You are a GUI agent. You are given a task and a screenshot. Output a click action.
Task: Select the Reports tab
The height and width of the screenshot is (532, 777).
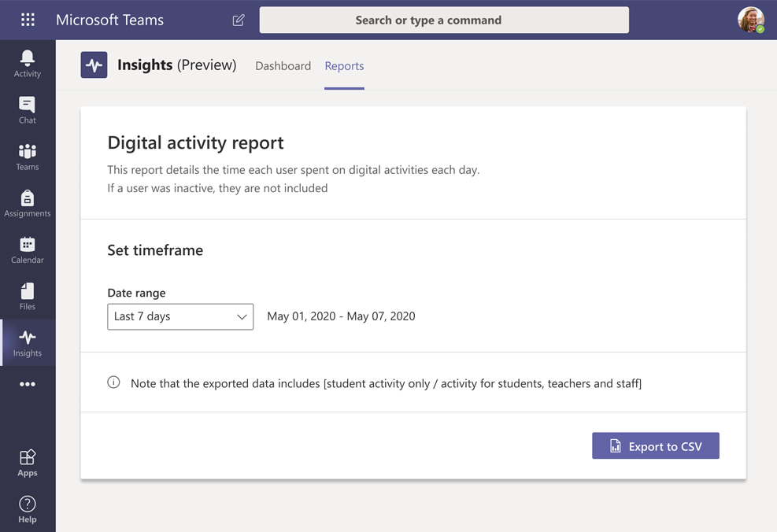point(344,66)
